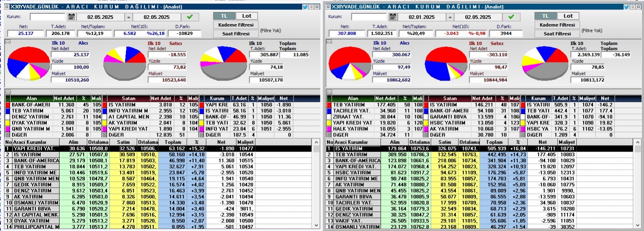Collapse pie chart panel in right window
The width and height of the screenshot is (644, 231).
click(x=329, y=41)
